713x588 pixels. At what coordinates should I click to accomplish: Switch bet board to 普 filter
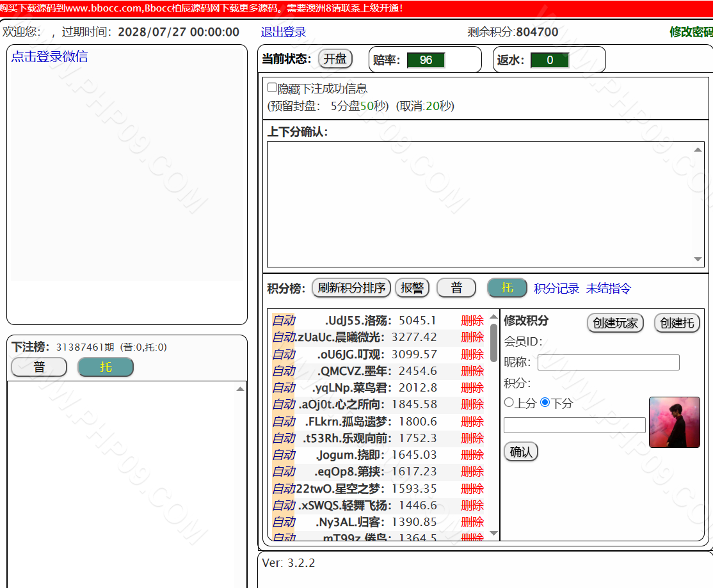pos(39,367)
